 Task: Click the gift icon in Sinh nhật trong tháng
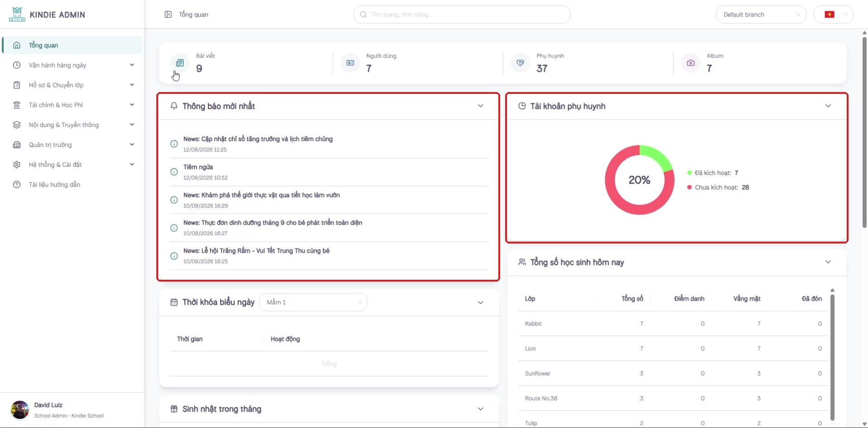[174, 409]
